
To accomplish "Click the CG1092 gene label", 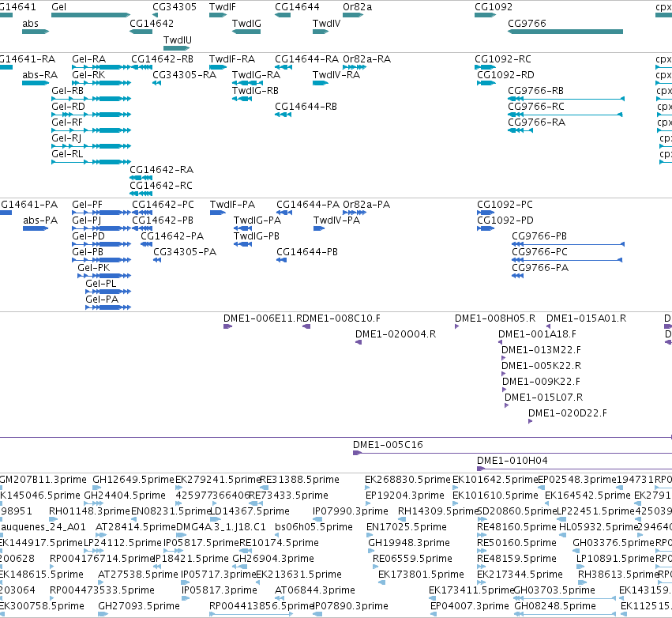I will (x=494, y=7).
